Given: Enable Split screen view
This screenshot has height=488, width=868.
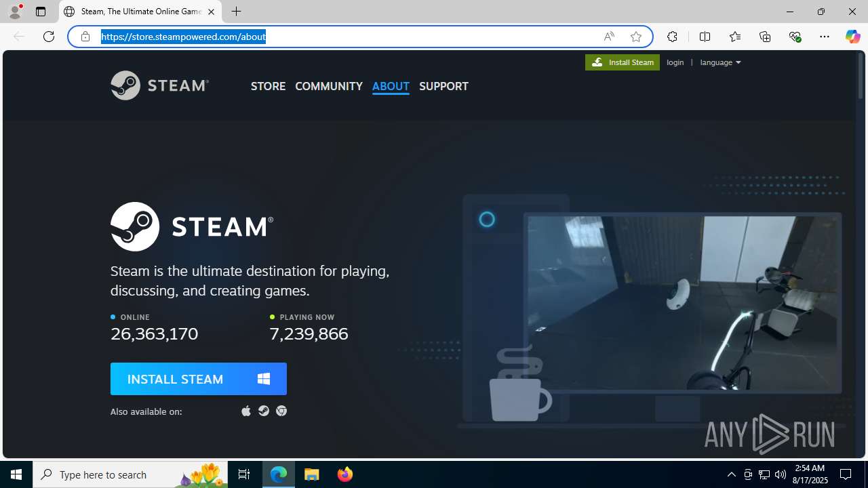Looking at the screenshot, I should click(705, 37).
